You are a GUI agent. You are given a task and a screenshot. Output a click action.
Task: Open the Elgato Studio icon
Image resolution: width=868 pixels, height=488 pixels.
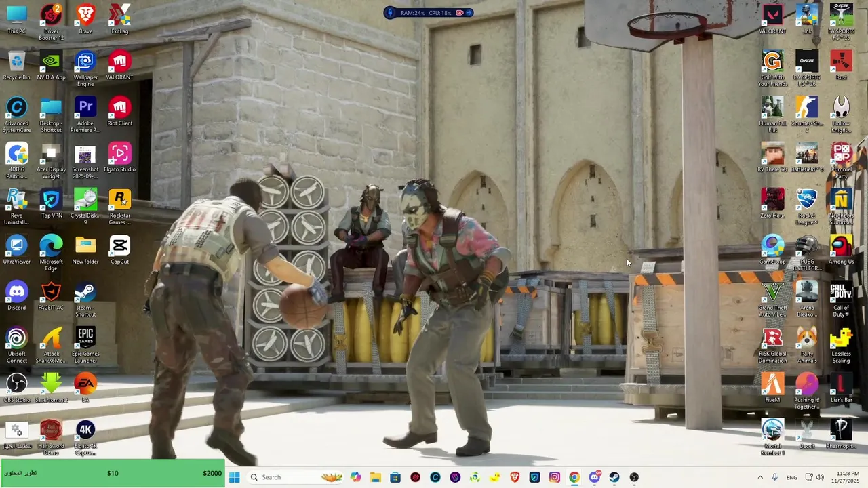tap(119, 157)
